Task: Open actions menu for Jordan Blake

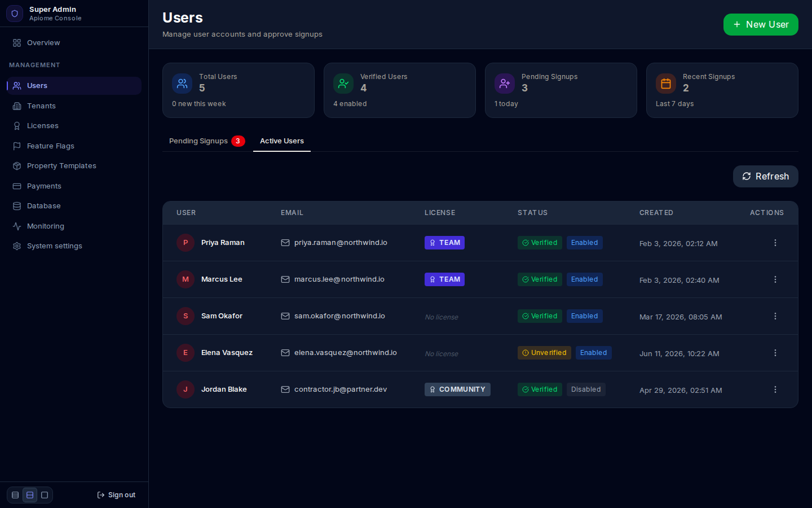Action: [x=775, y=389]
